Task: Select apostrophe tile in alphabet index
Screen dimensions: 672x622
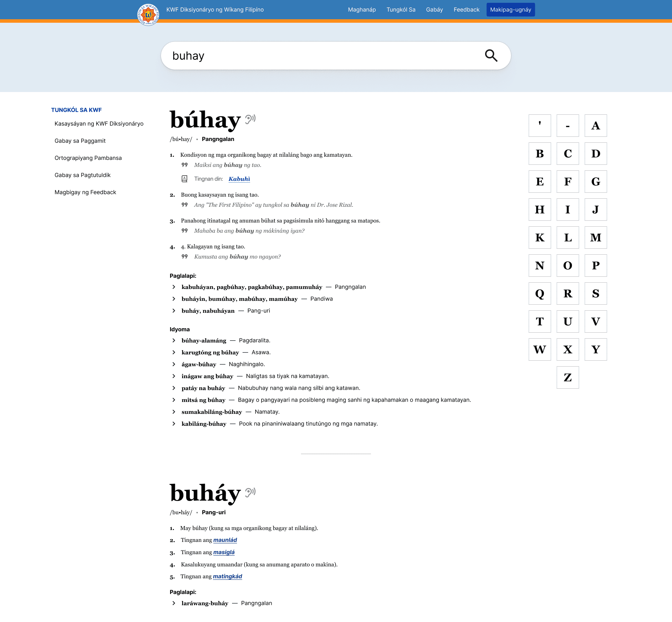Action: coord(539,126)
